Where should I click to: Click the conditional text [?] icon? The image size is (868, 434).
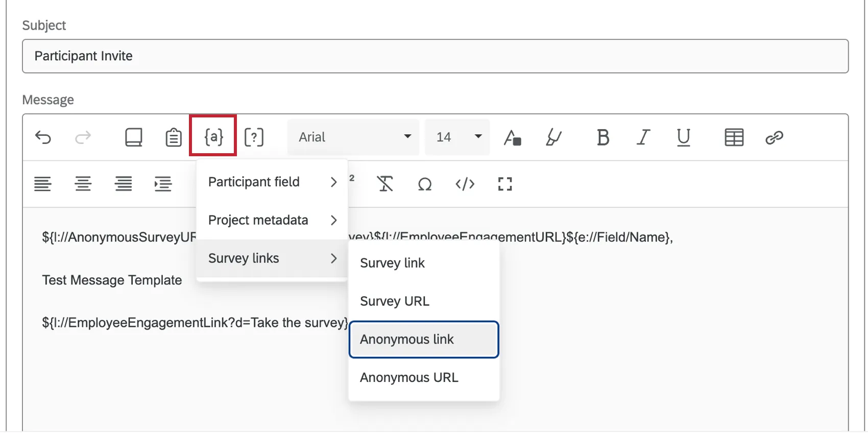[254, 137]
